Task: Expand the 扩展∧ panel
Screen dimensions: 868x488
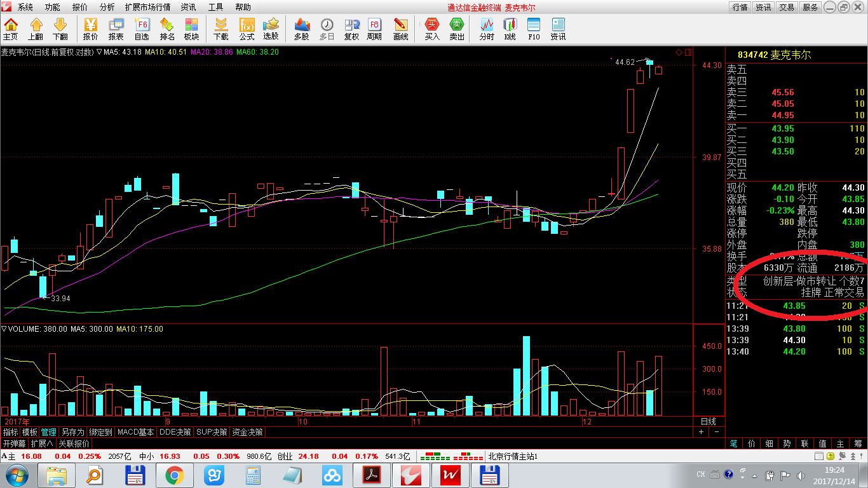Action: (x=42, y=444)
